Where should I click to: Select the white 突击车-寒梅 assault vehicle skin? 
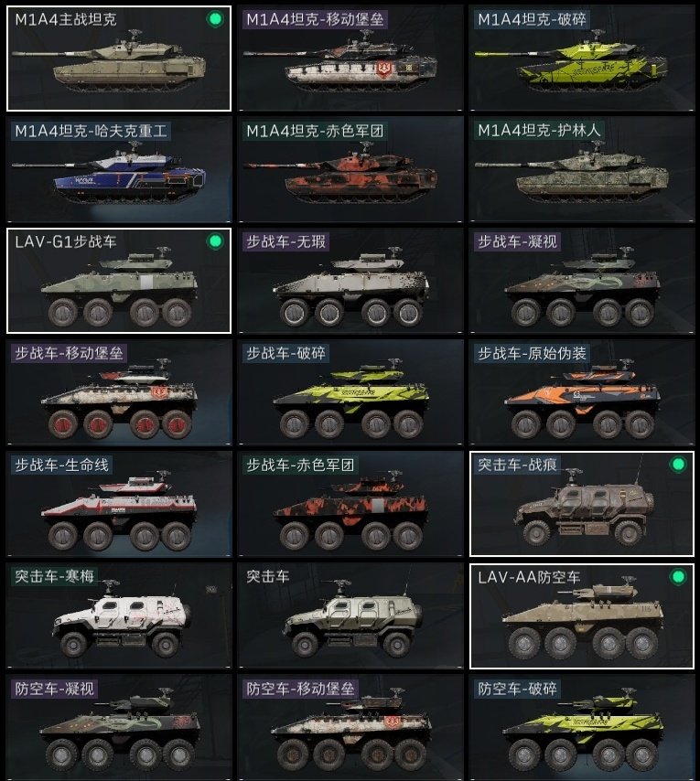[119, 615]
